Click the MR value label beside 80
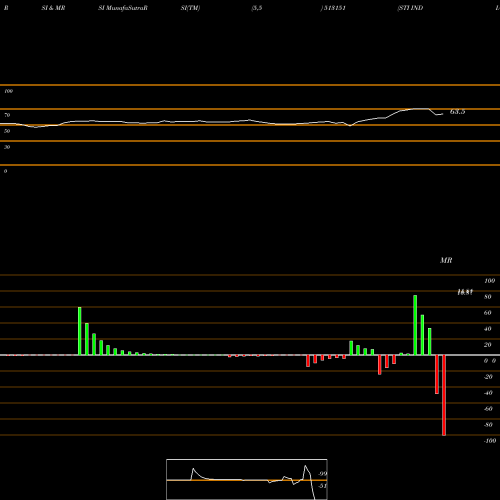500x500 pixels. click(465, 292)
